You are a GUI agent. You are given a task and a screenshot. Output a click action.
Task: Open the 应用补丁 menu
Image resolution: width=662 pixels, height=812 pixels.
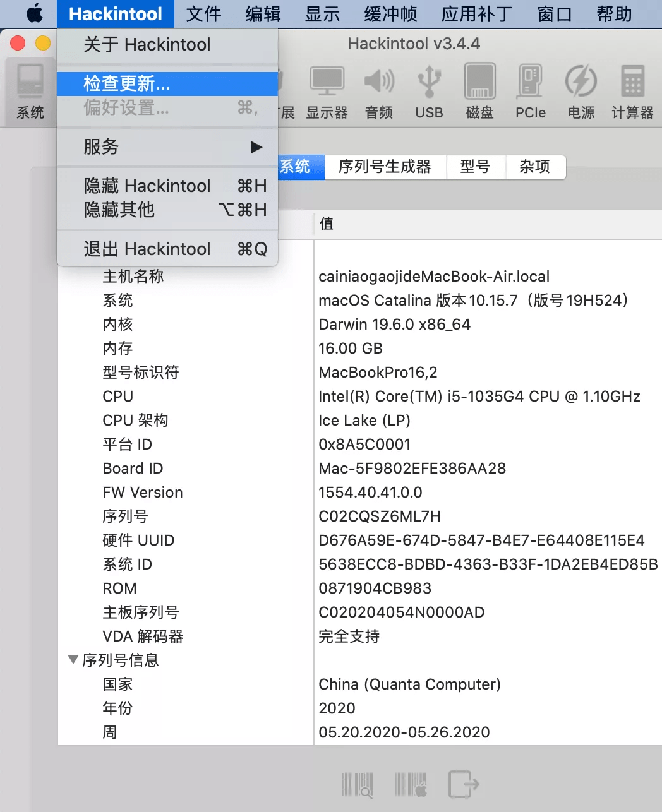pos(477,14)
